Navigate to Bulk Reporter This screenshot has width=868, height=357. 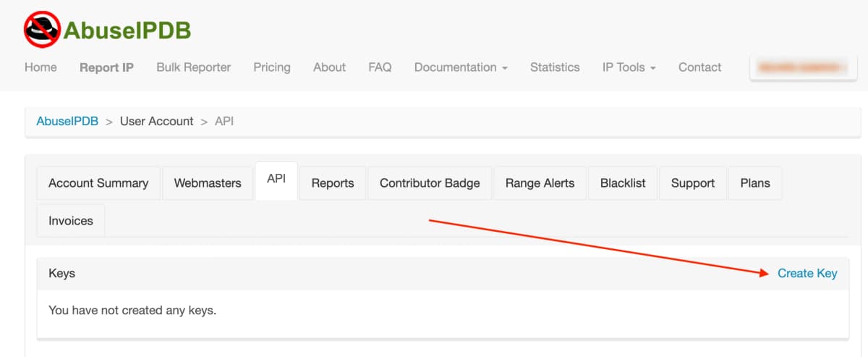point(193,67)
